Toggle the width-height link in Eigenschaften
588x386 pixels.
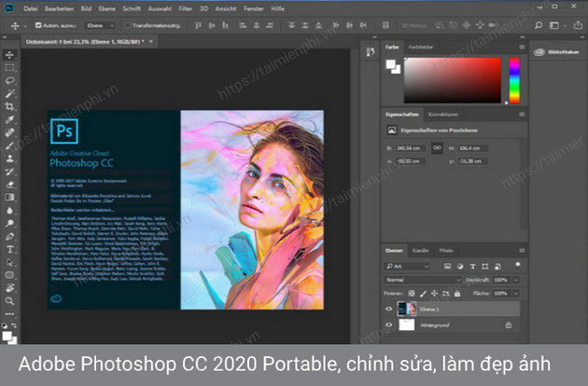tap(437, 148)
